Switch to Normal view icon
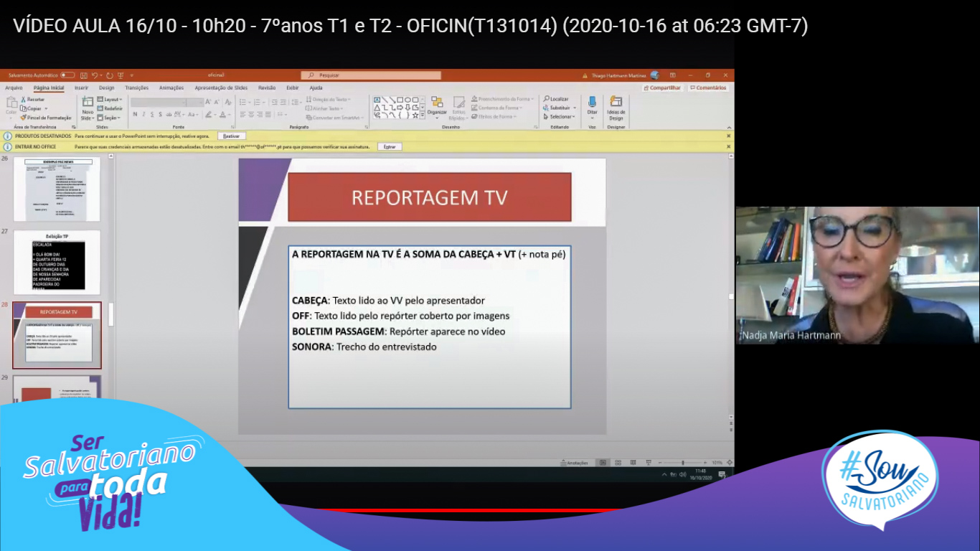Screen dimensions: 980x551 603,463
